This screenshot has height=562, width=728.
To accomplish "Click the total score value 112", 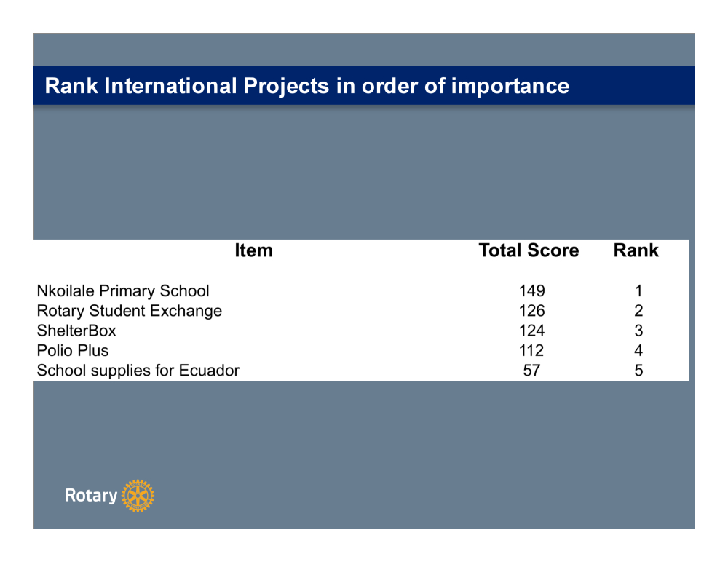I will coord(531,350).
